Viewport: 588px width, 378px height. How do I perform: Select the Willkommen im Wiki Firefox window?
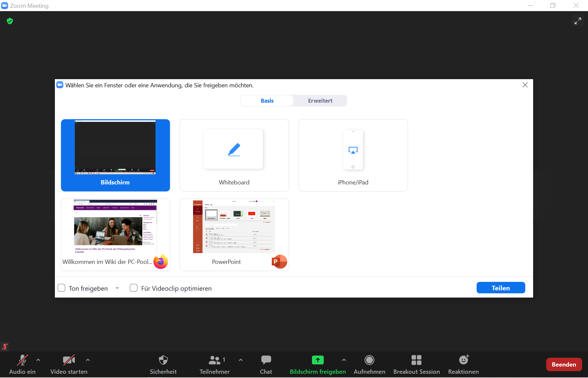[115, 235]
